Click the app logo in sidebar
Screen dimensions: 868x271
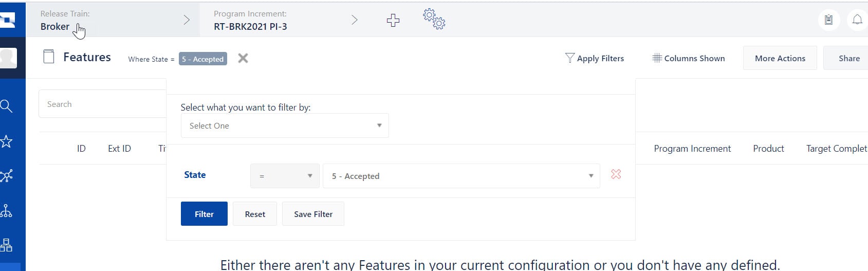[x=7, y=20]
